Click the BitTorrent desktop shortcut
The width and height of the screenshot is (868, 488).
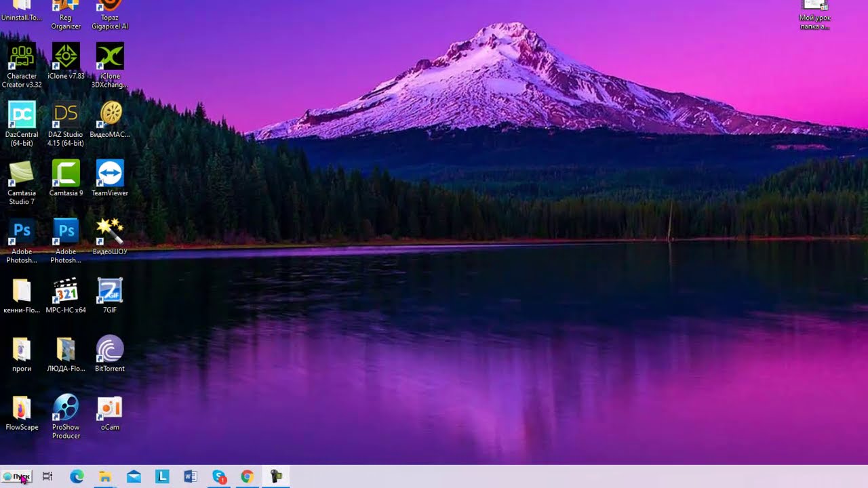(110, 350)
